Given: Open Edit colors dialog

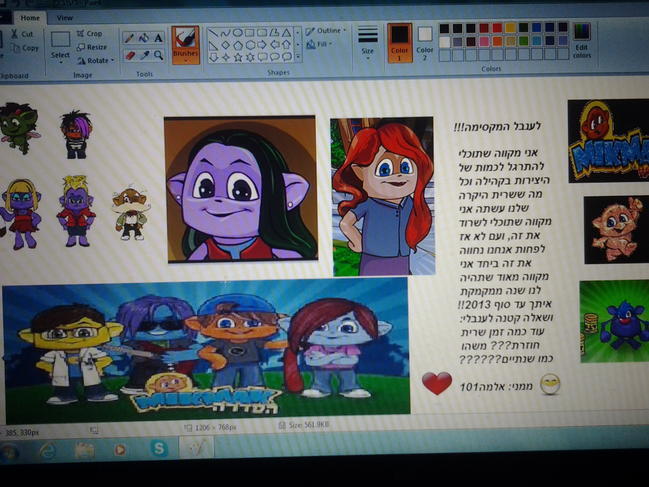Looking at the screenshot, I should (x=582, y=40).
